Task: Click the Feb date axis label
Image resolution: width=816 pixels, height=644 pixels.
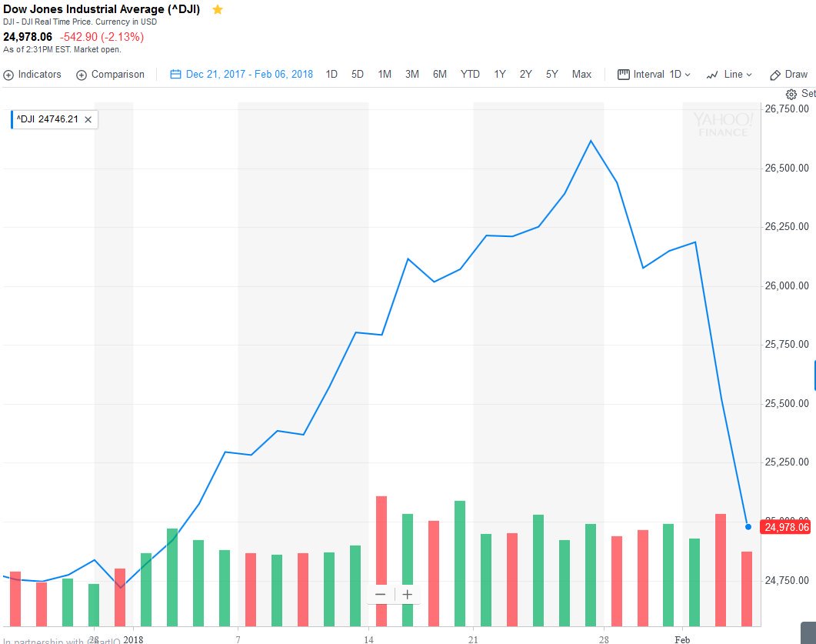Action: (x=682, y=639)
